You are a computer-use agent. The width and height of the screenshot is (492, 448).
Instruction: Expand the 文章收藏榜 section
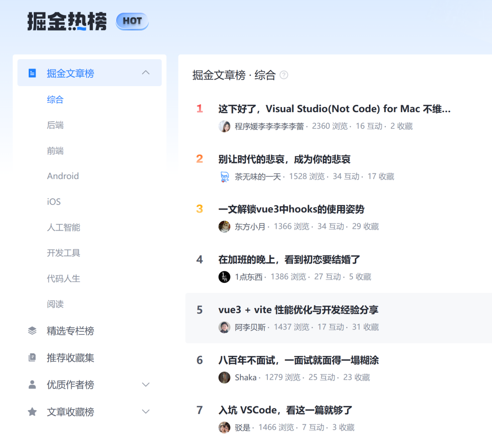[x=146, y=411]
